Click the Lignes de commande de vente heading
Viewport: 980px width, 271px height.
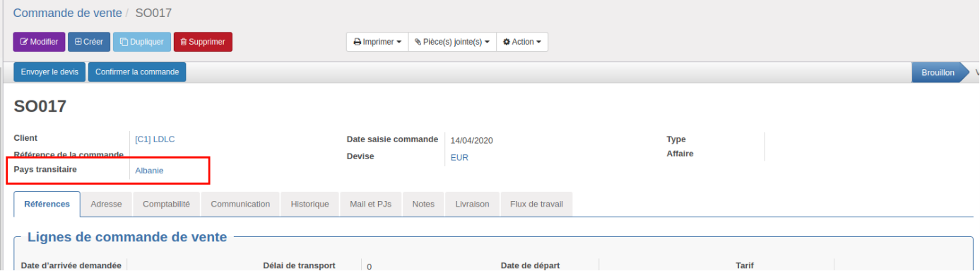pos(127,237)
